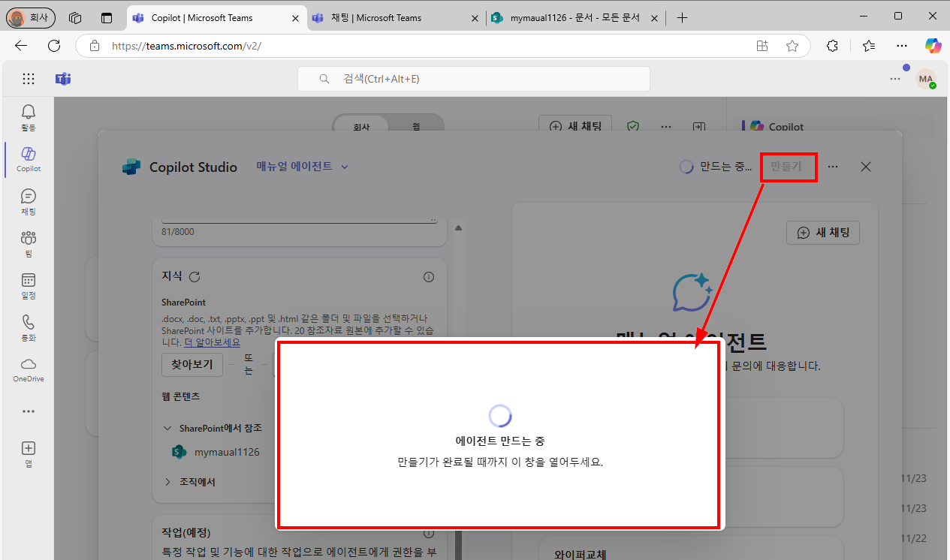Open the shield icon beside new chat
This screenshot has width=950, height=560.
(x=633, y=127)
